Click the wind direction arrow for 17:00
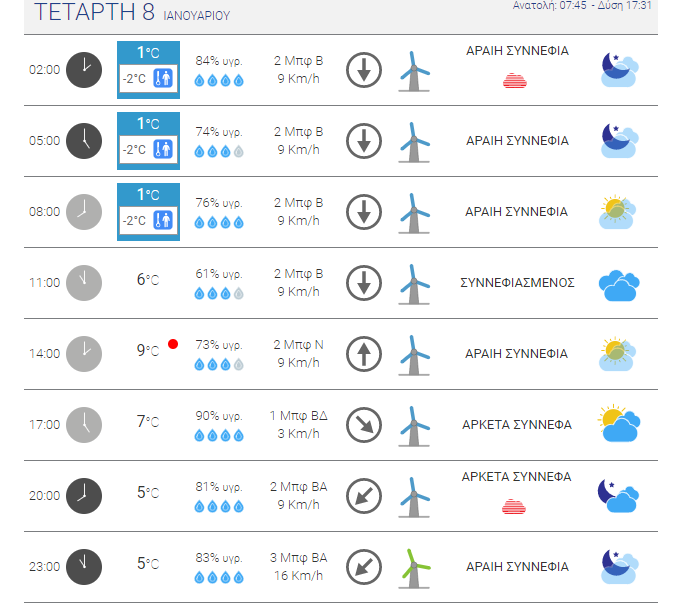Viewport: 677px width, 603px height. tap(364, 425)
